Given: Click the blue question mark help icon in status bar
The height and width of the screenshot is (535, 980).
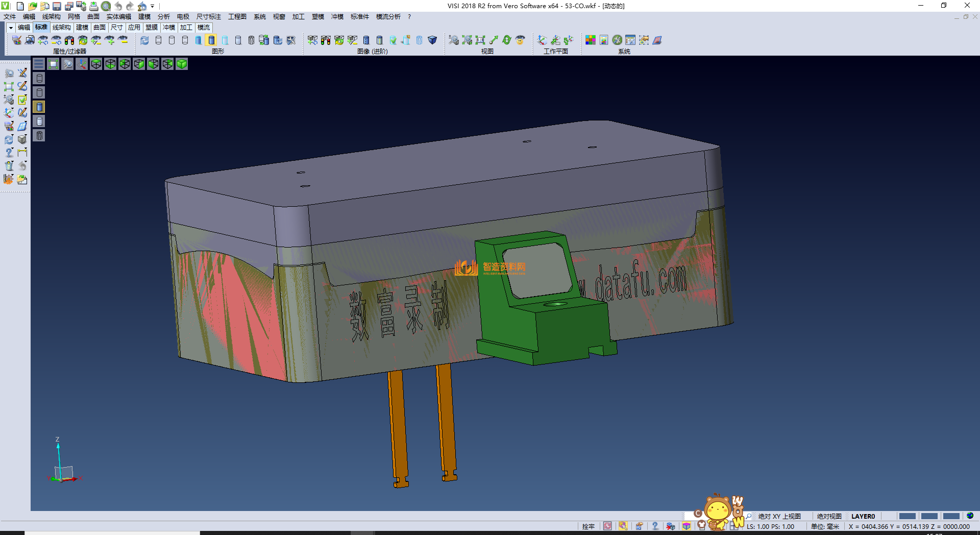Looking at the screenshot, I should pos(655,526).
